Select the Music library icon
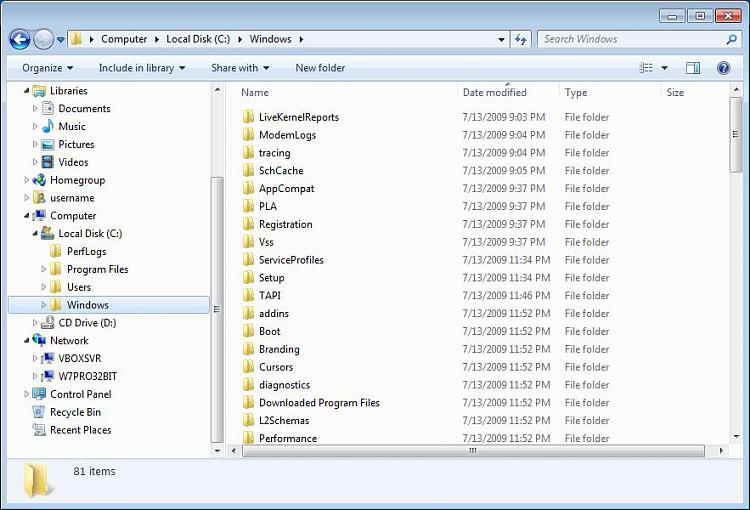The width and height of the screenshot is (750, 510). (x=48, y=126)
